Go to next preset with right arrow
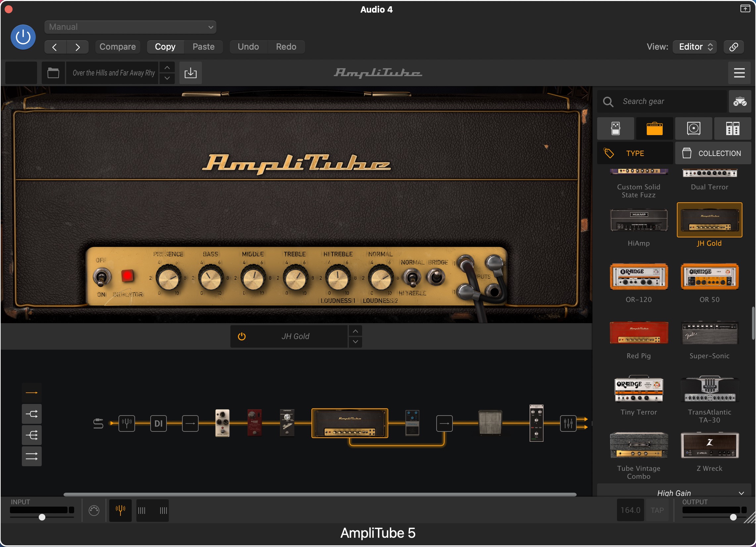 pos(78,47)
